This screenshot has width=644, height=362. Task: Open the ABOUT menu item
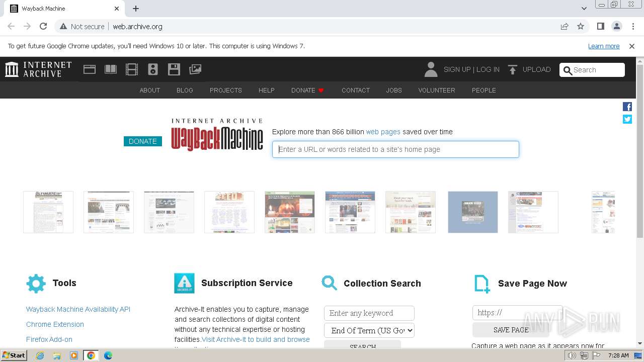coord(150,90)
